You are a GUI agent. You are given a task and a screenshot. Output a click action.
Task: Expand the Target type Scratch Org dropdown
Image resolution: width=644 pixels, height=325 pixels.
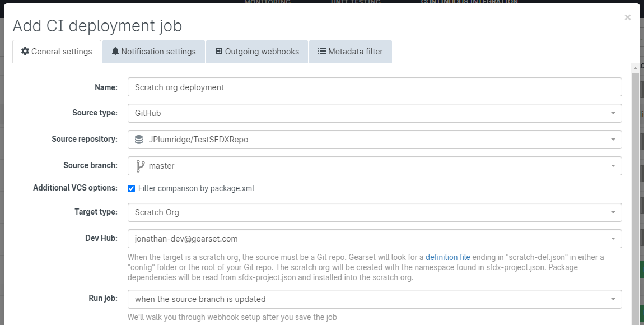coord(613,212)
